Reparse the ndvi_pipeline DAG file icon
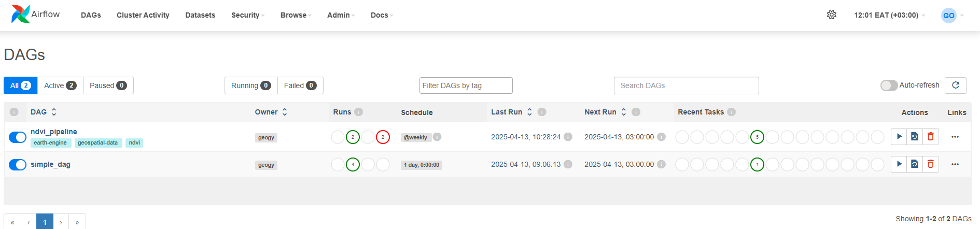Image resolution: width=980 pixels, height=229 pixels. [x=915, y=137]
